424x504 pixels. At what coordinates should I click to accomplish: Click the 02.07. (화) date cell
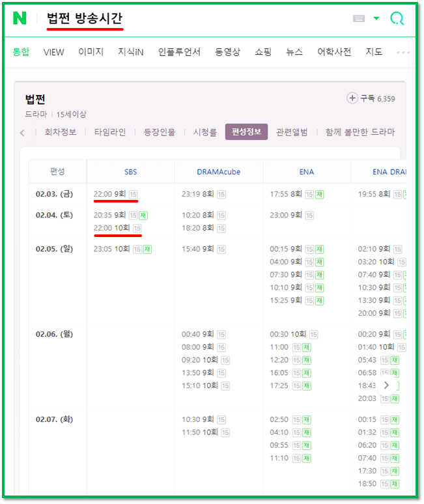pos(54,419)
